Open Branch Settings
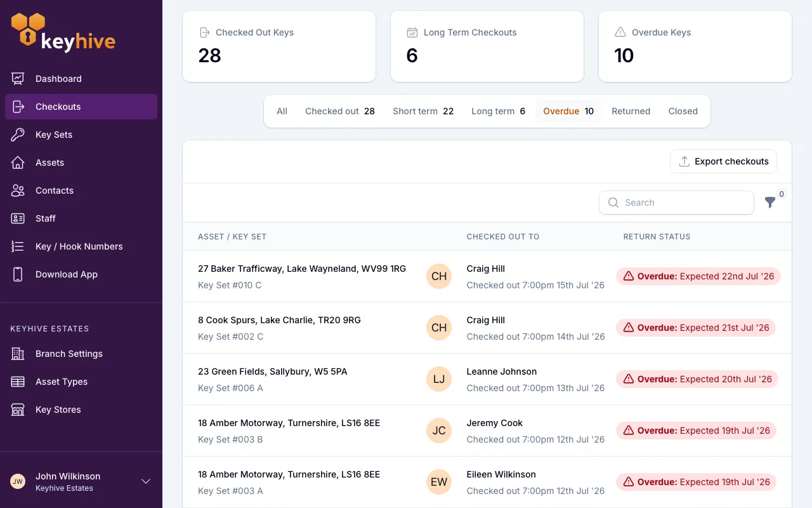 (x=81, y=354)
